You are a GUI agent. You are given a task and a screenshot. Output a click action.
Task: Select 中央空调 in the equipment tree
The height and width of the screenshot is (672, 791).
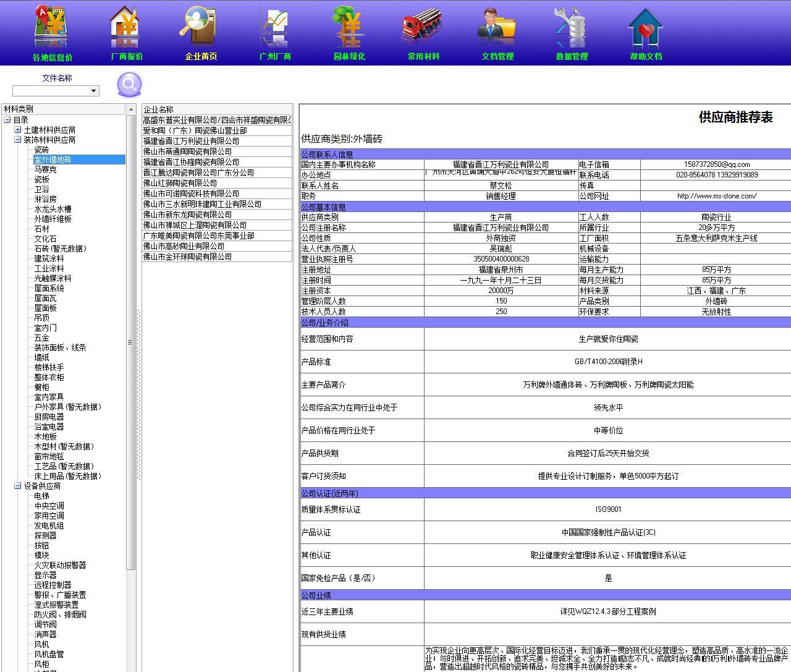49,506
